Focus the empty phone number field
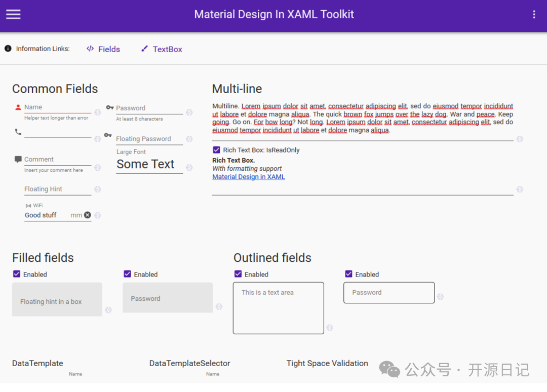The width and height of the screenshot is (547, 392). pyautogui.click(x=58, y=133)
